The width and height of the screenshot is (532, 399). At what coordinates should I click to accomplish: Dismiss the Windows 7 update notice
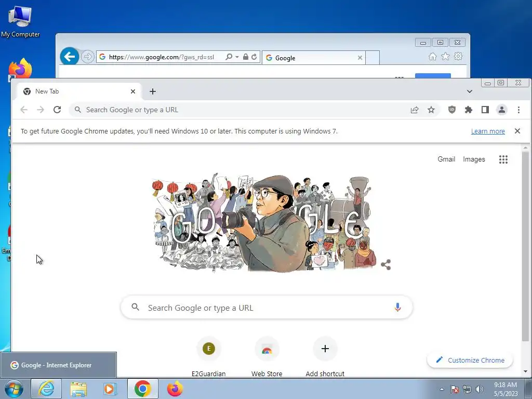(517, 131)
